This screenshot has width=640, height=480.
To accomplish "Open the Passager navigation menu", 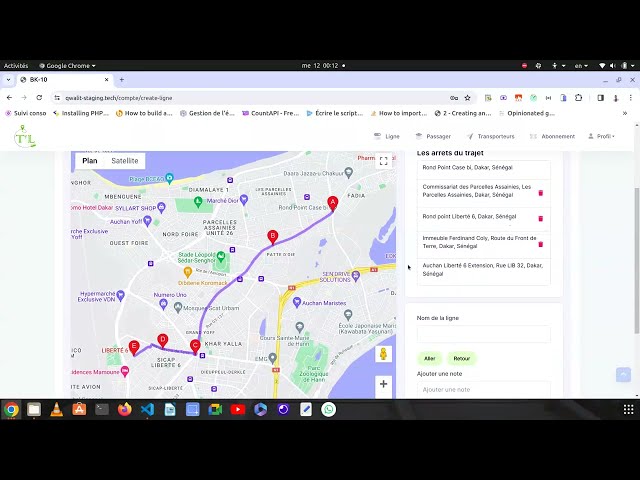I will pyautogui.click(x=433, y=136).
